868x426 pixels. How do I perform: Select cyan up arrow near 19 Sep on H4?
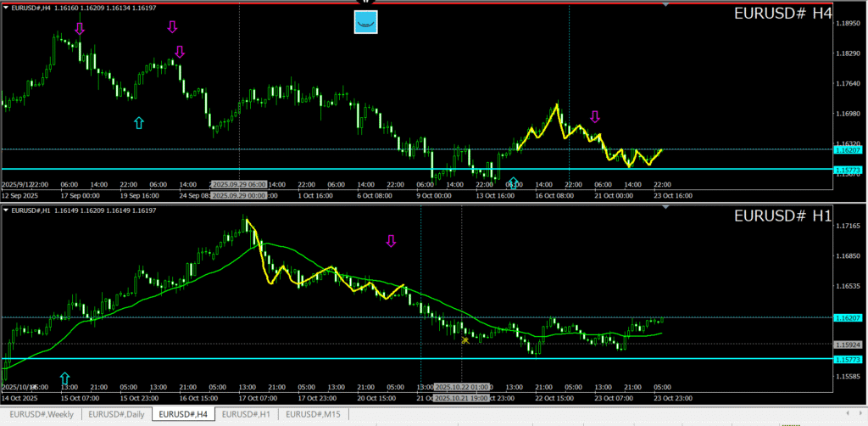tap(139, 123)
